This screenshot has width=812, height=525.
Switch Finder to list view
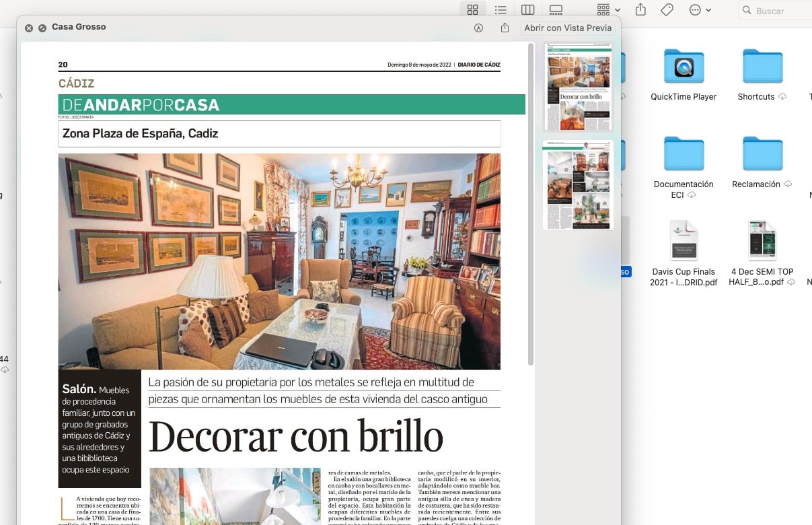(501, 10)
